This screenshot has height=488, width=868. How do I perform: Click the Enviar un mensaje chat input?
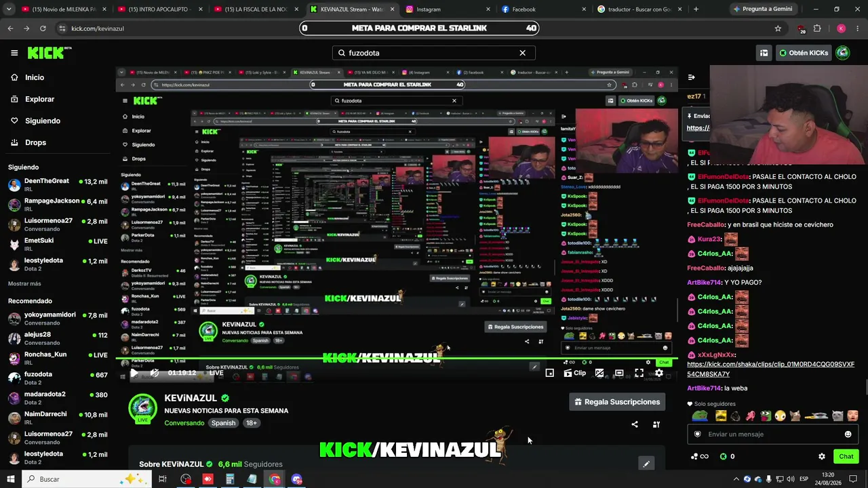coord(772,434)
